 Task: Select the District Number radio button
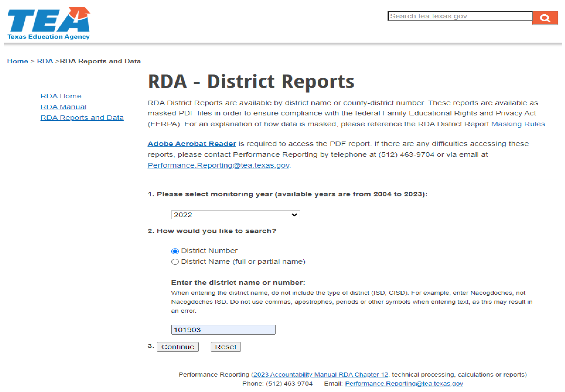[x=175, y=251]
